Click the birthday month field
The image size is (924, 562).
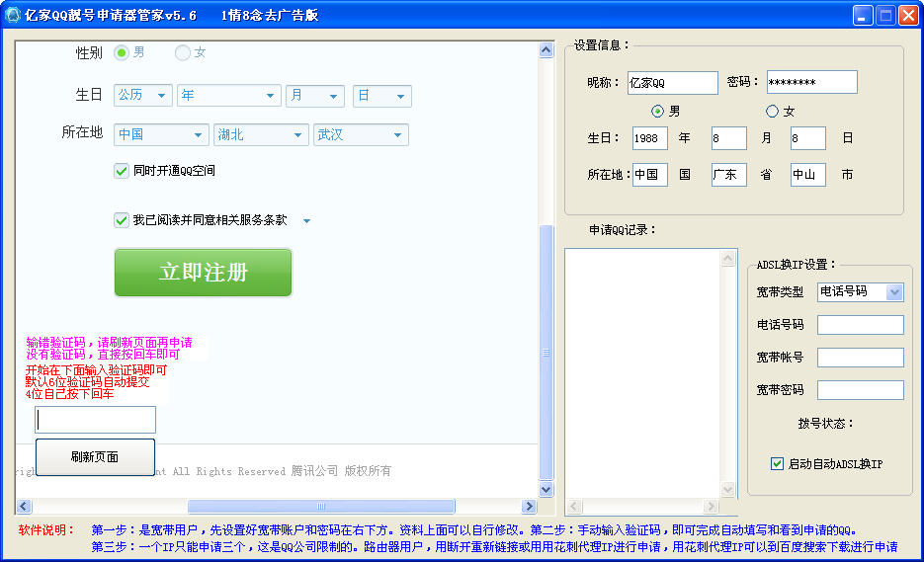(x=729, y=138)
